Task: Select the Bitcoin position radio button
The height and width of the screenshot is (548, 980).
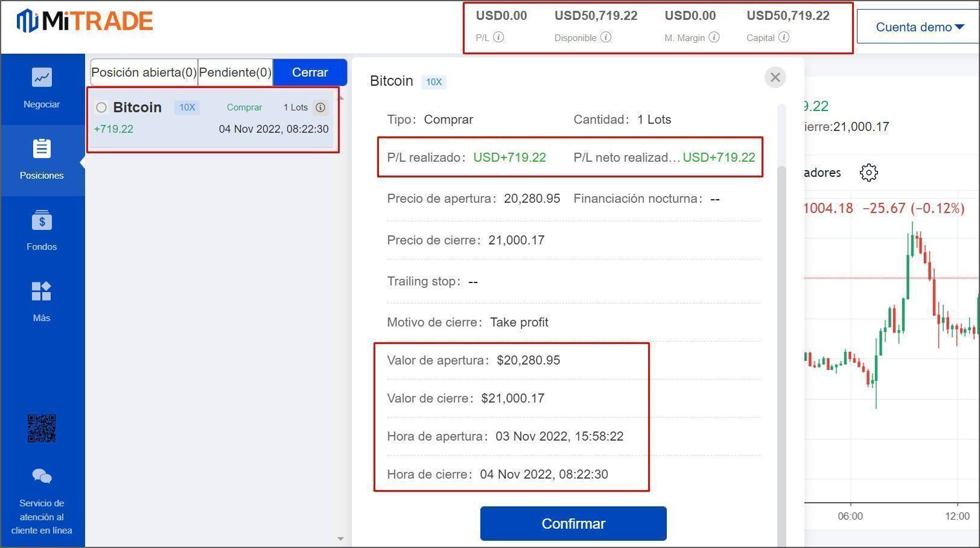Action: point(101,107)
